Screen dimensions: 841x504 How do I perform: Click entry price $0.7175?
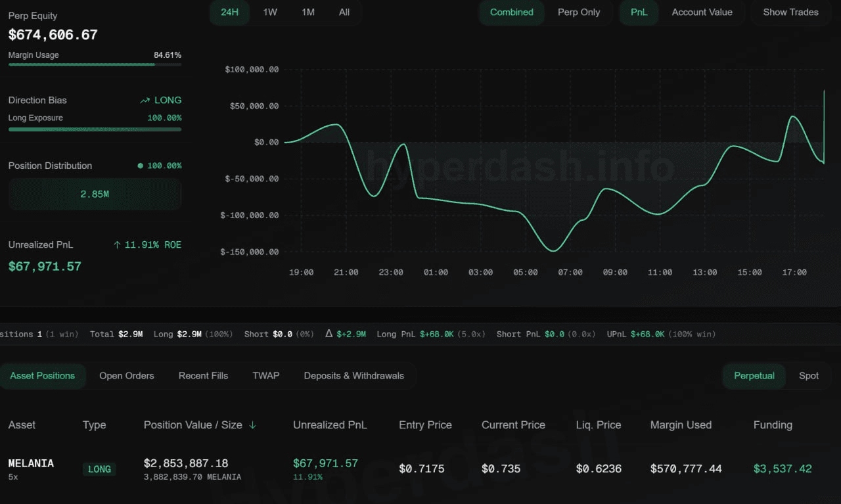pos(422,469)
